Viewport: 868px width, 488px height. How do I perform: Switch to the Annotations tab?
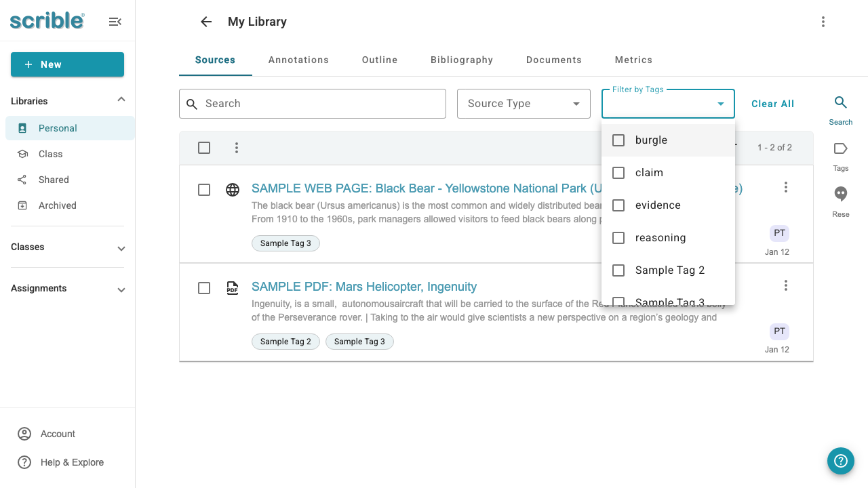point(298,60)
